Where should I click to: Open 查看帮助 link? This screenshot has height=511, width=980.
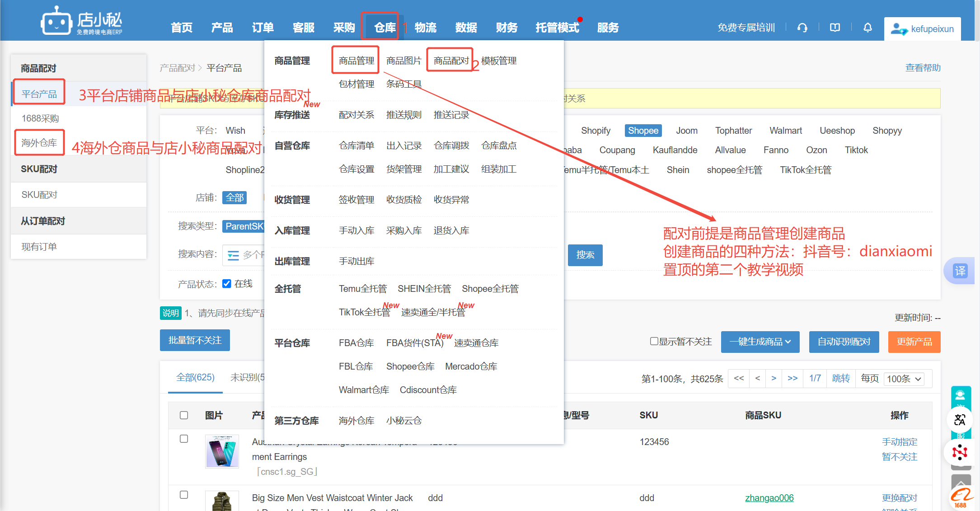tap(923, 68)
